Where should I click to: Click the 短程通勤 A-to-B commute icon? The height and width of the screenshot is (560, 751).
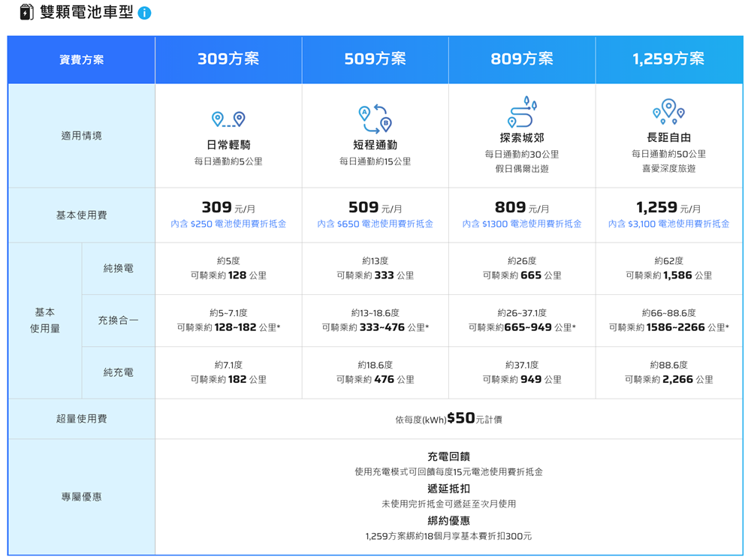point(375,118)
